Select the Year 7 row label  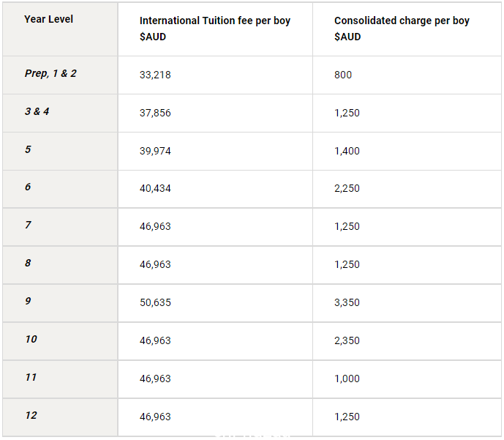pyautogui.click(x=29, y=225)
